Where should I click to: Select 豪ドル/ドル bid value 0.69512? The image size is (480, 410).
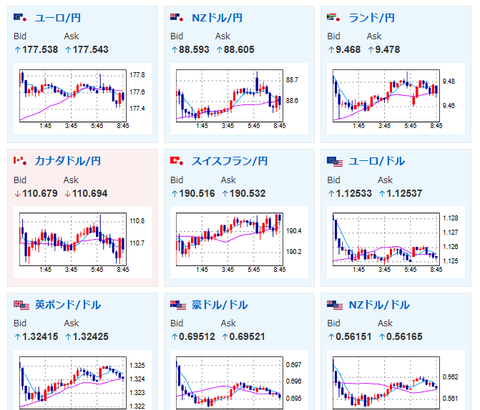197,337
